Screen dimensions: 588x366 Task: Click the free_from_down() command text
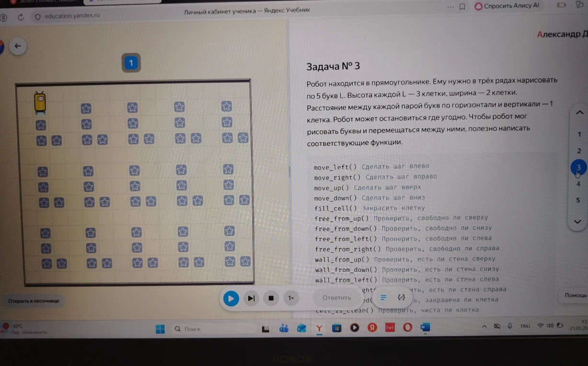tap(346, 229)
